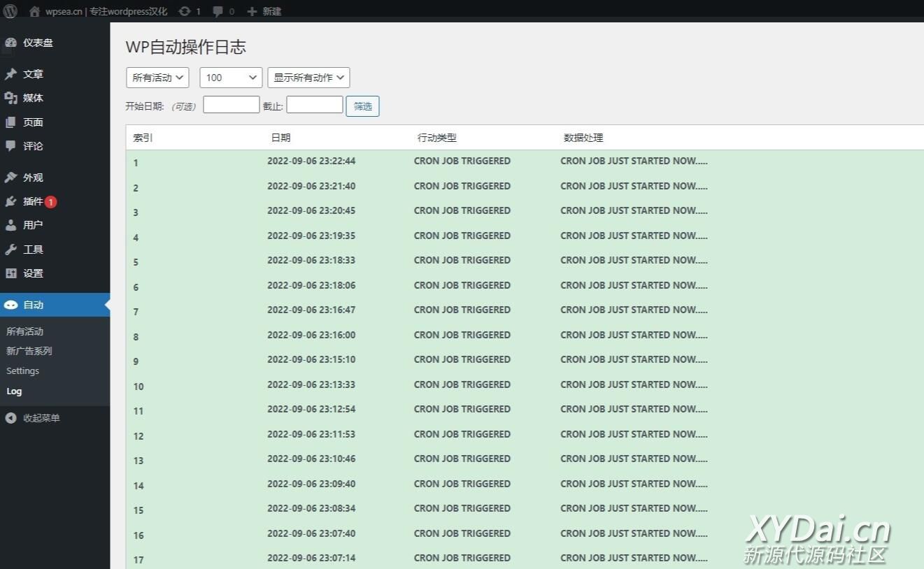Open the home site icon wpsea.cn
924x569 pixels.
[34, 11]
